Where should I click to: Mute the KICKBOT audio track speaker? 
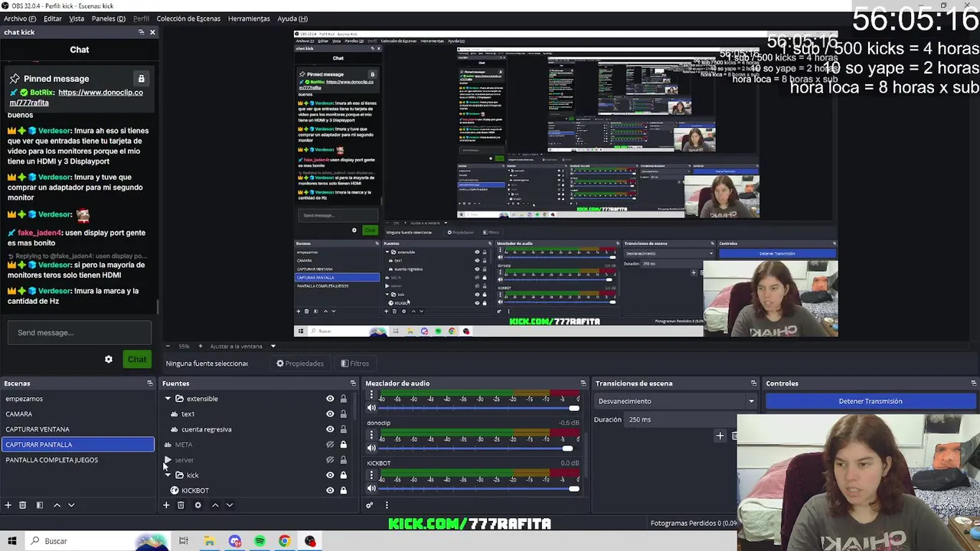[x=372, y=488]
